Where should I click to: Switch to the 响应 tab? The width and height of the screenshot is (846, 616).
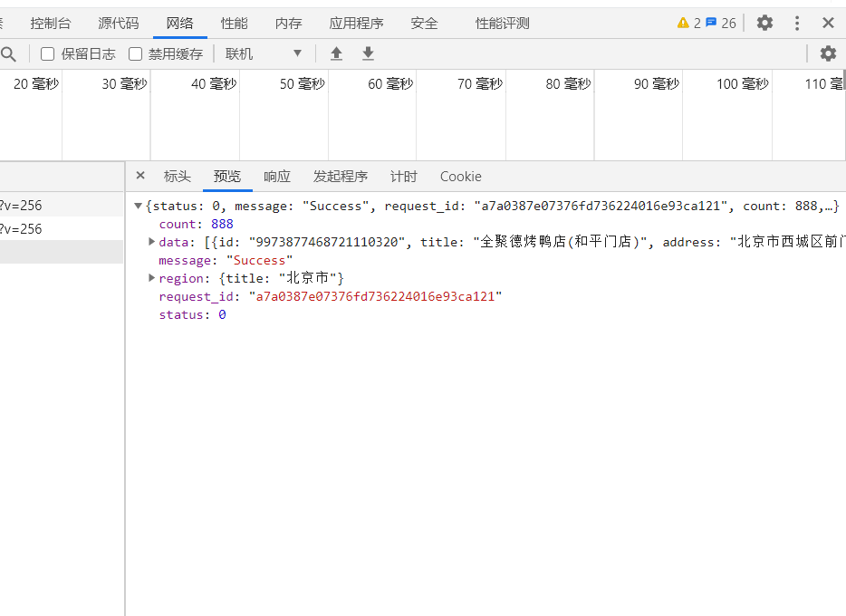tap(277, 177)
